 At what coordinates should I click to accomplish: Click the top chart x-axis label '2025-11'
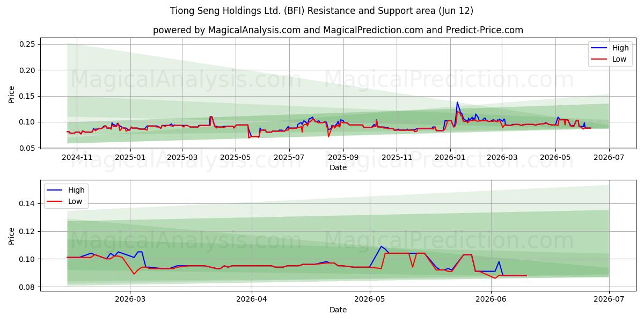(397, 158)
